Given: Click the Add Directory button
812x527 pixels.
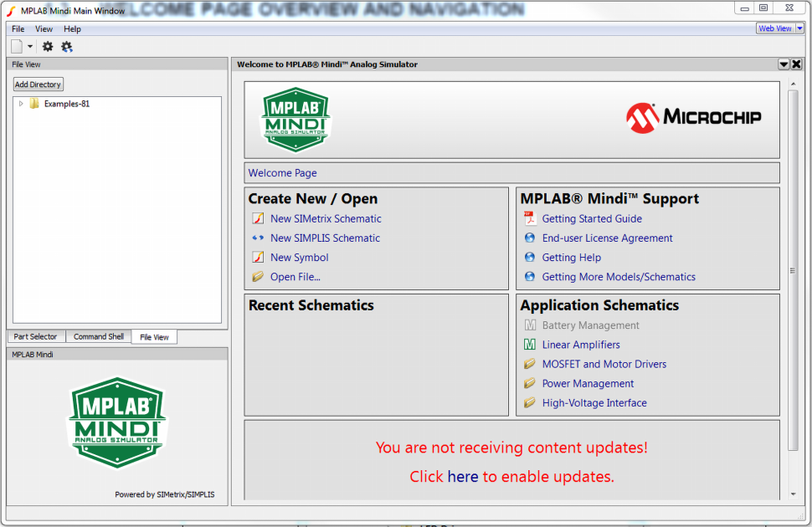Looking at the screenshot, I should click(x=38, y=84).
